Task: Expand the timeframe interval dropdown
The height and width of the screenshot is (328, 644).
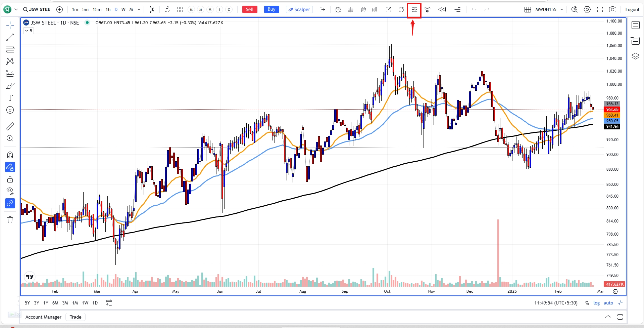Action: 139,9
